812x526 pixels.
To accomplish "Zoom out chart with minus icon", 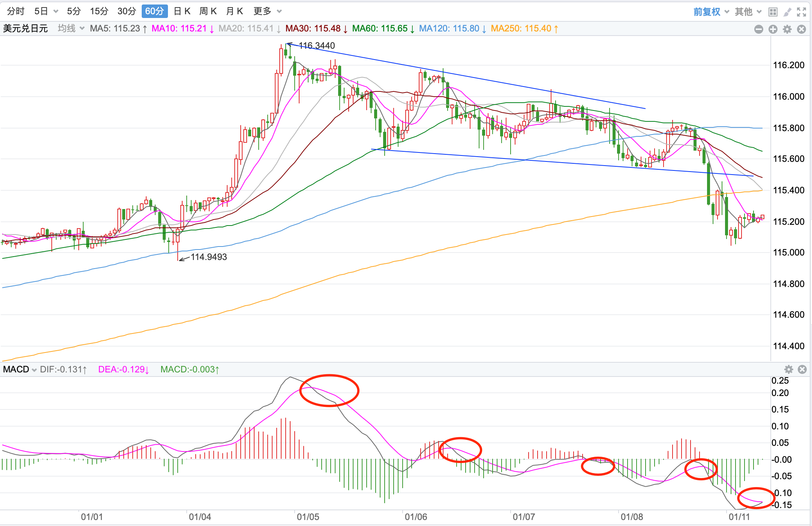I will click(758, 29).
